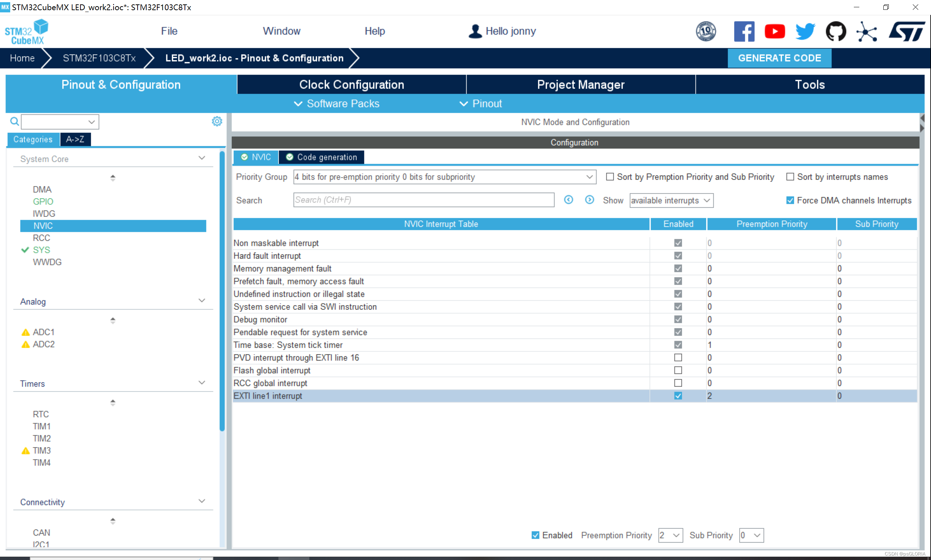Switch to Project Manager tab

pyautogui.click(x=581, y=84)
